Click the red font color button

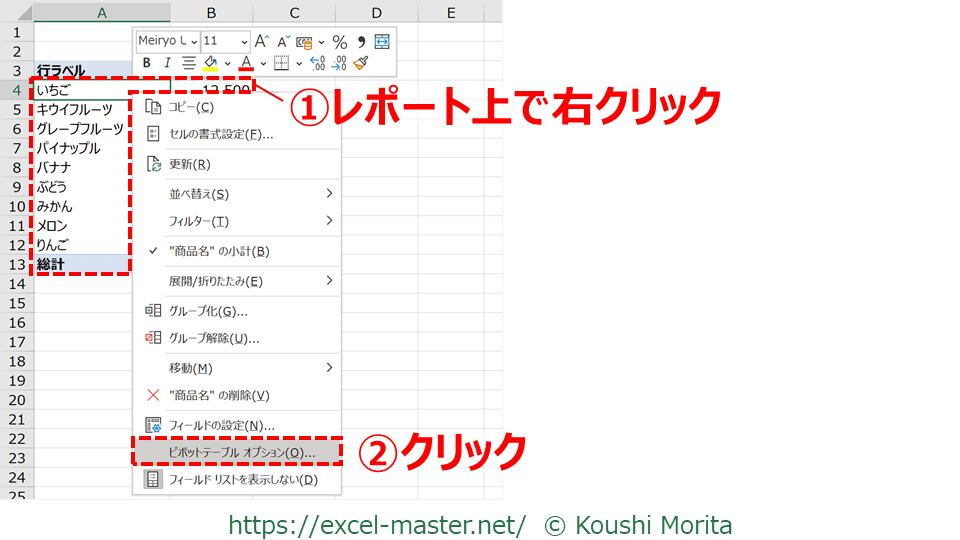pyautogui.click(x=245, y=63)
